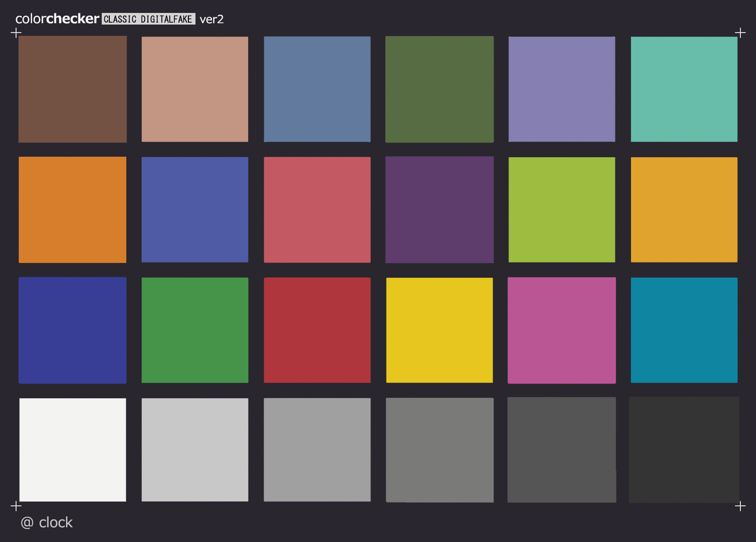
Task: Select the white swatch
Action: coord(73,450)
